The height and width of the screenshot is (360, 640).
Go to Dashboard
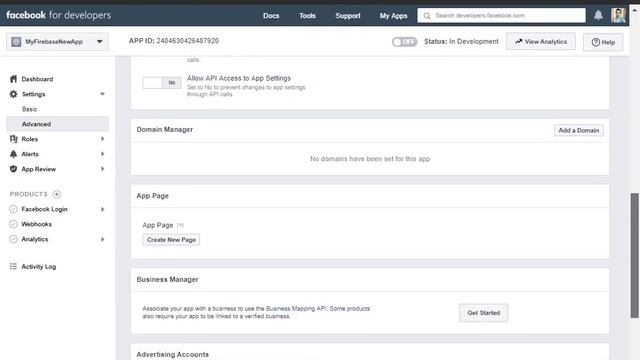point(37,79)
